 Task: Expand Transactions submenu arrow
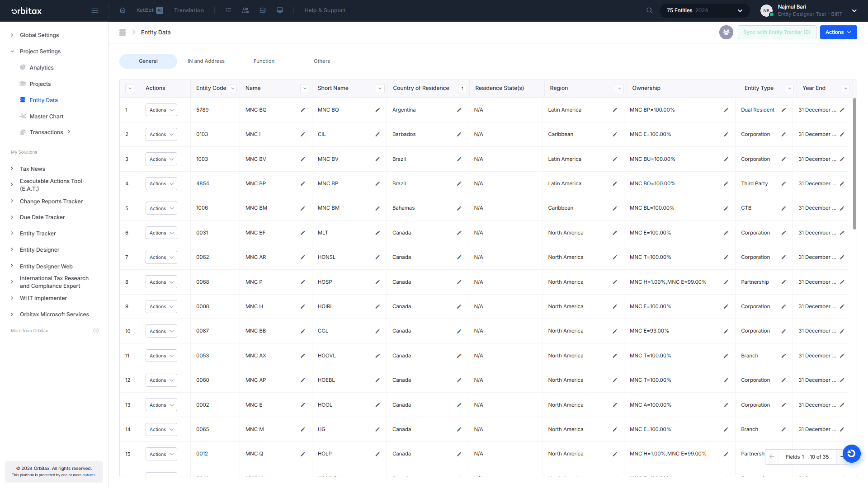[x=69, y=132]
